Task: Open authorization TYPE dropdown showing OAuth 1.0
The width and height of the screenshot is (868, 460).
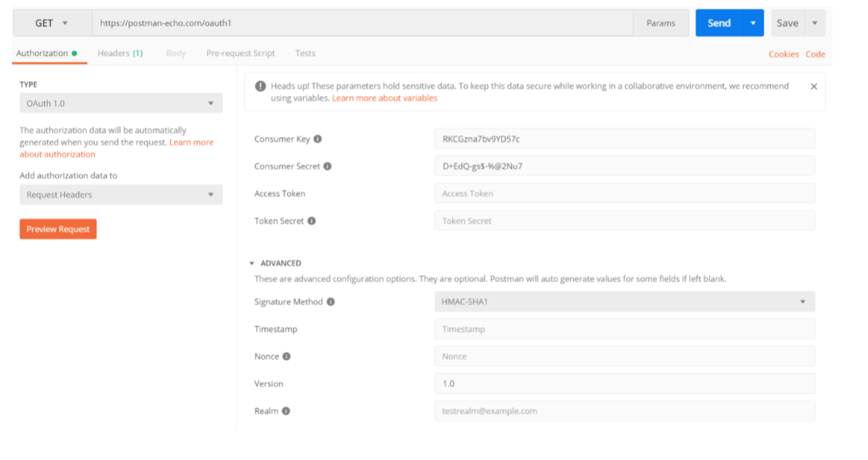Action: click(x=121, y=103)
